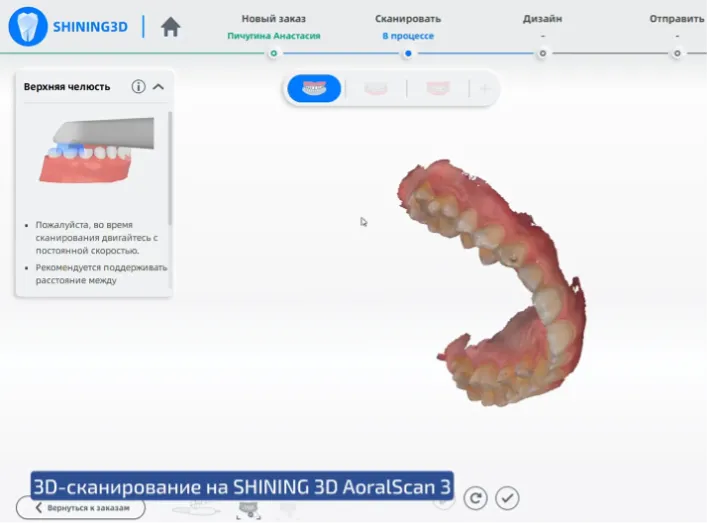This screenshot has height=525, width=708.
Task: Add another scan with plus icon
Action: 485,89
